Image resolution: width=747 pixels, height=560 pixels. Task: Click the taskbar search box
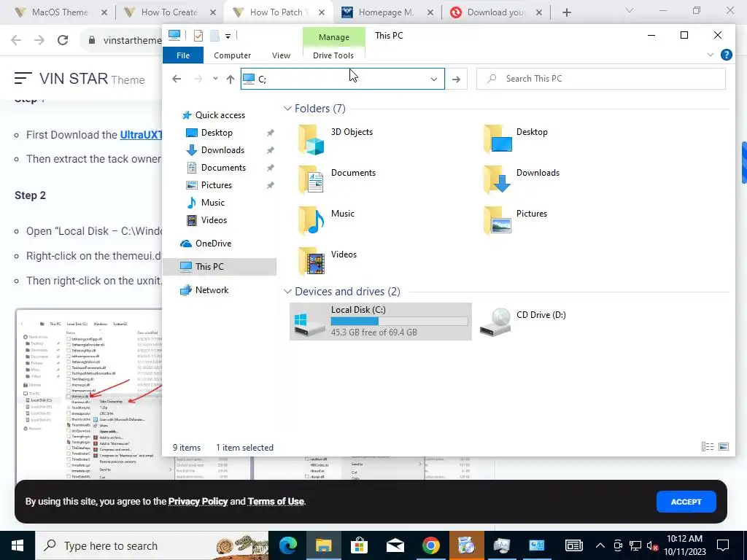[152, 545]
